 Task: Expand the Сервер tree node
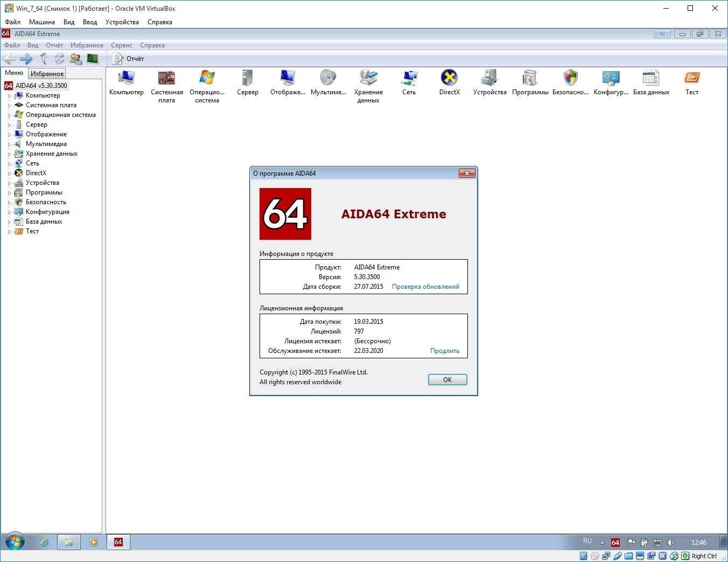click(9, 125)
